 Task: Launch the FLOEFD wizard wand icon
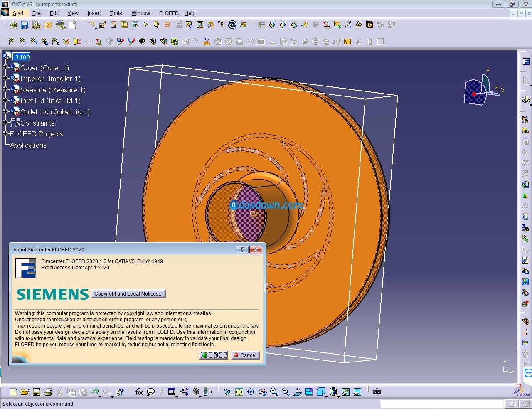click(x=92, y=25)
